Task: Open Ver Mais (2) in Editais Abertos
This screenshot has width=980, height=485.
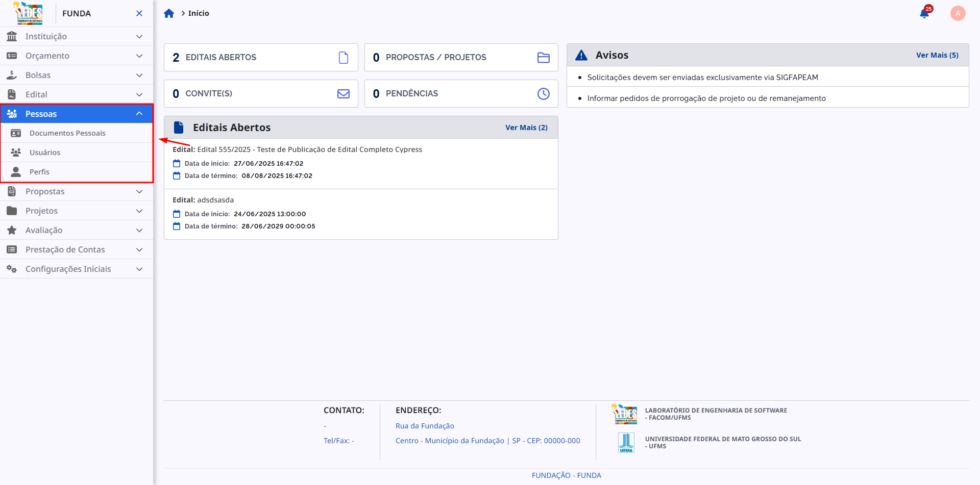Action: [527, 127]
